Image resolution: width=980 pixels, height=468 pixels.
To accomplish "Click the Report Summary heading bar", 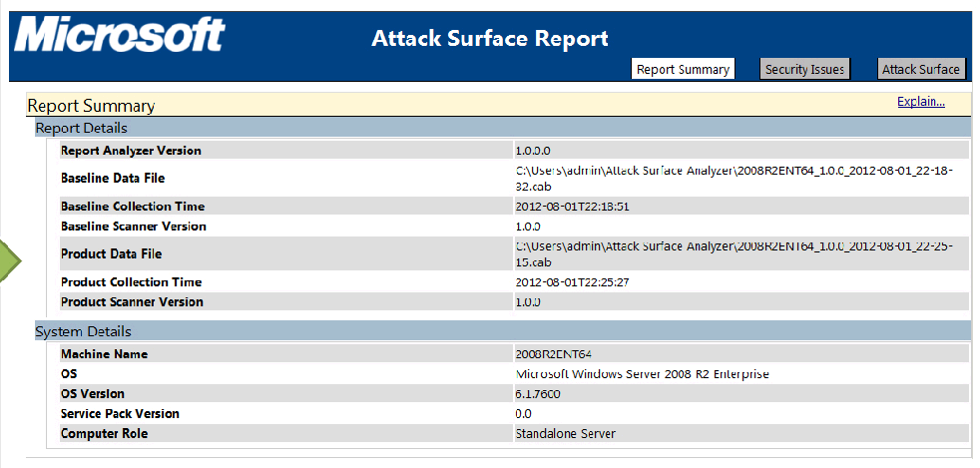I will [499, 105].
